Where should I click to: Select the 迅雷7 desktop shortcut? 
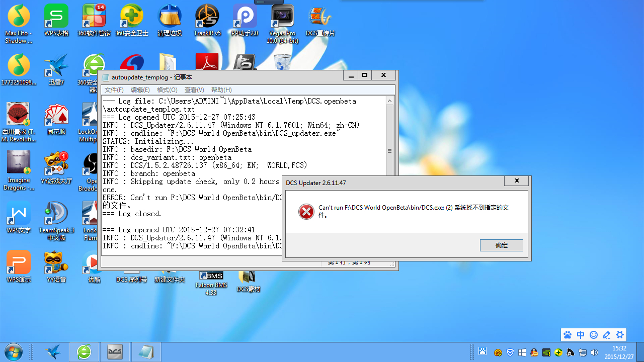[56, 69]
